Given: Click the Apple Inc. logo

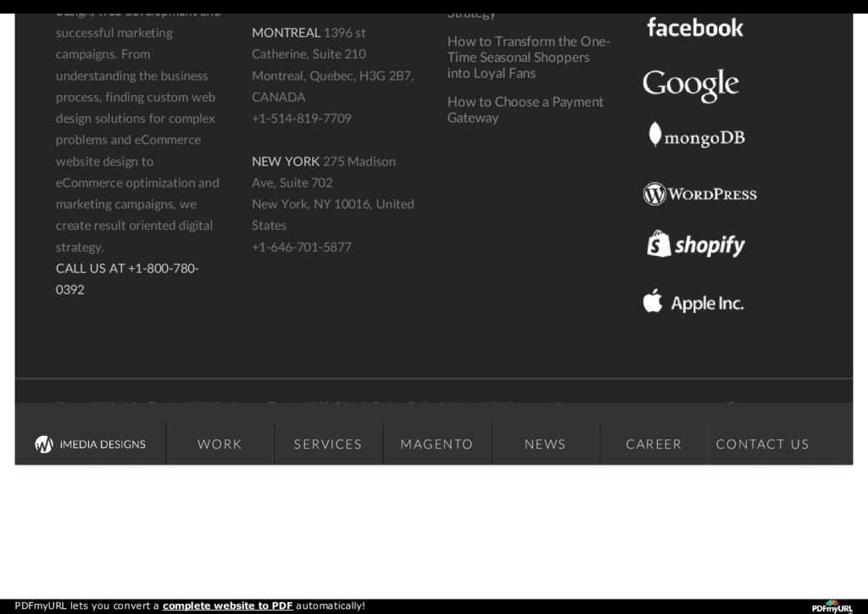Looking at the screenshot, I should click(x=693, y=301).
